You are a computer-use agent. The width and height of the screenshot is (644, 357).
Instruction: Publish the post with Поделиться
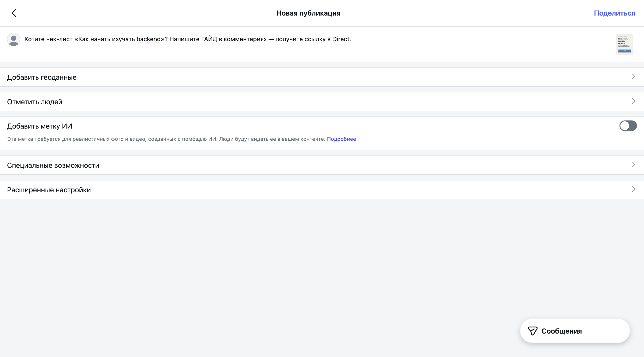click(x=614, y=13)
